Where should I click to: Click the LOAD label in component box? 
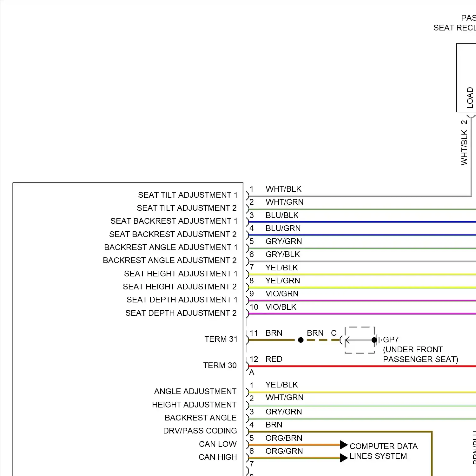tap(470, 98)
